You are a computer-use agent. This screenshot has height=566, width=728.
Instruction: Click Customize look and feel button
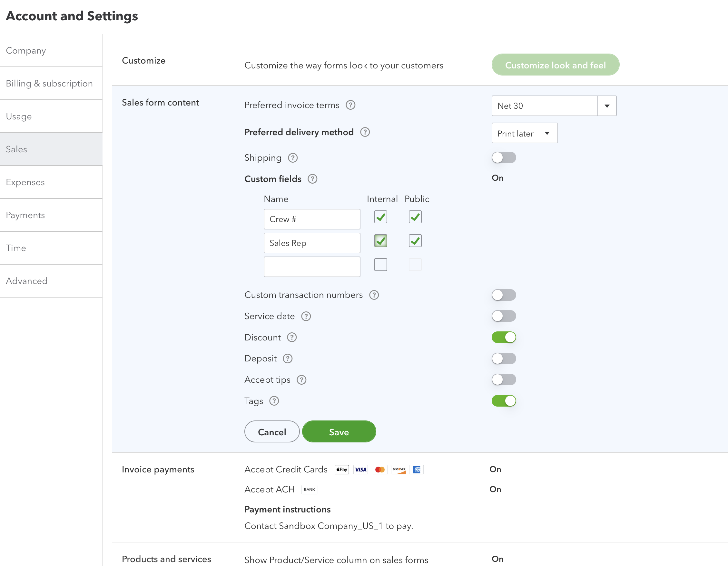555,65
